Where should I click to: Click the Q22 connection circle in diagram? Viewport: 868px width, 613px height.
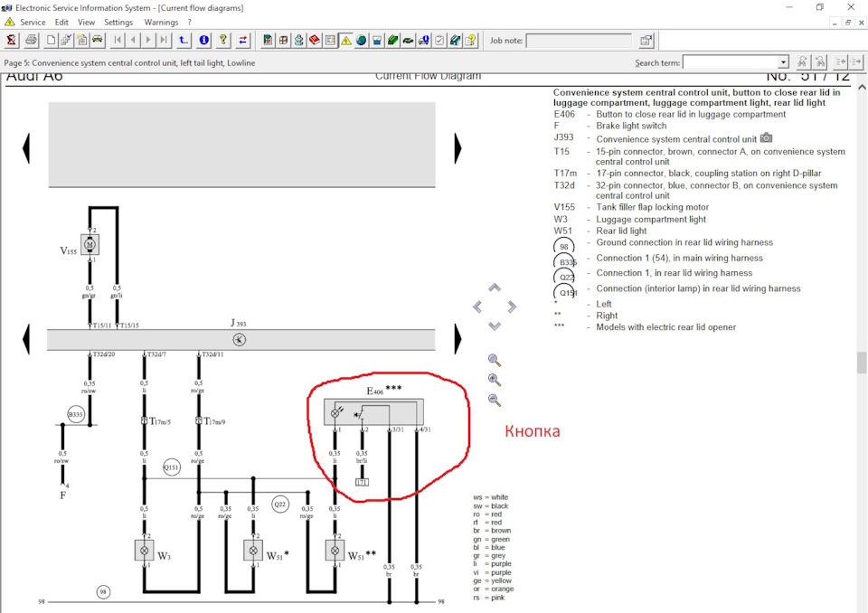(280, 504)
